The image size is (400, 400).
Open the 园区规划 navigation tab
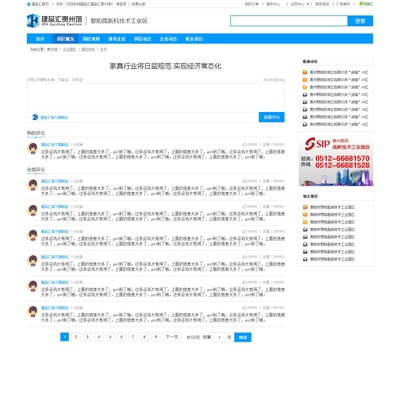pyautogui.click(x=91, y=39)
